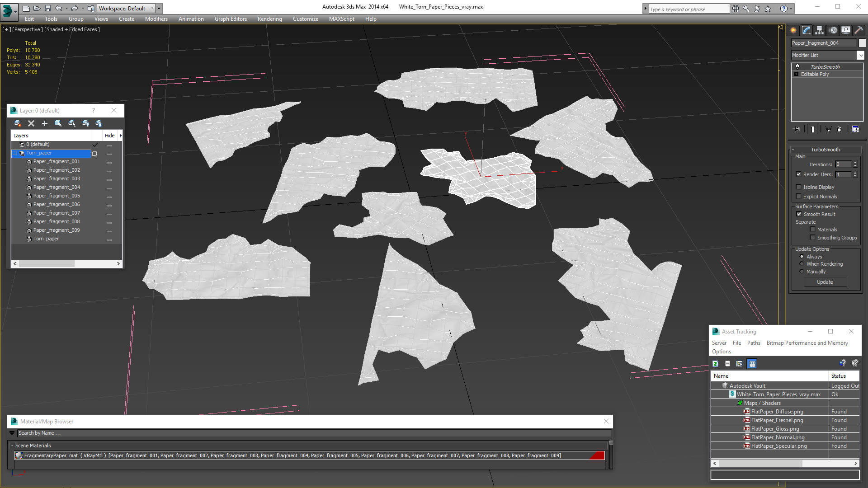Viewport: 868px width, 488px height.
Task: Click Create New Layer icon in Layer dialog
Action: (x=18, y=123)
